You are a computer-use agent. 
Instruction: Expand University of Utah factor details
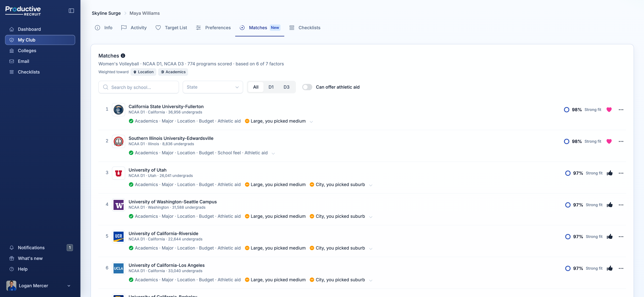click(x=371, y=185)
